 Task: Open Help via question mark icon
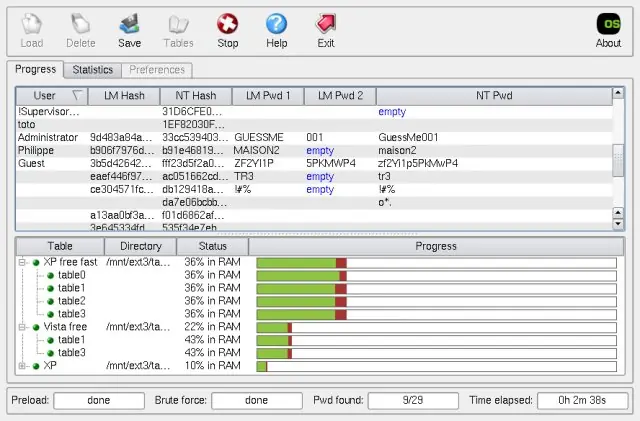pyautogui.click(x=276, y=24)
